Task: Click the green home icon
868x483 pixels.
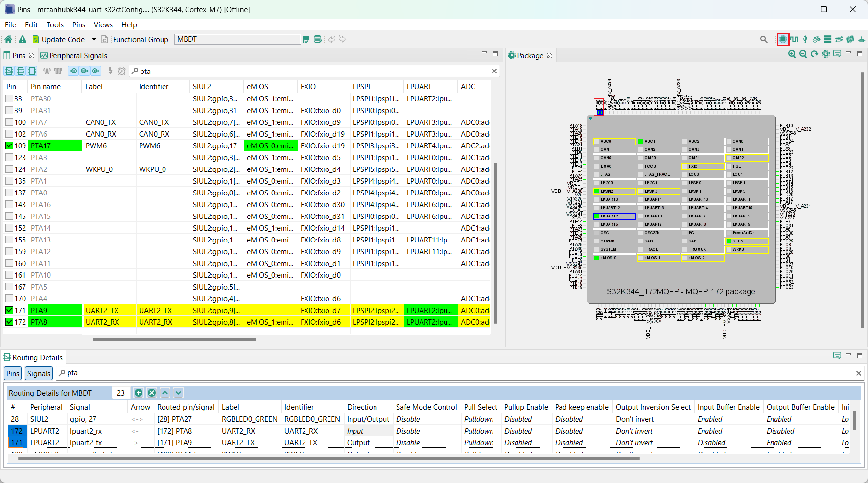Action: click(8, 39)
